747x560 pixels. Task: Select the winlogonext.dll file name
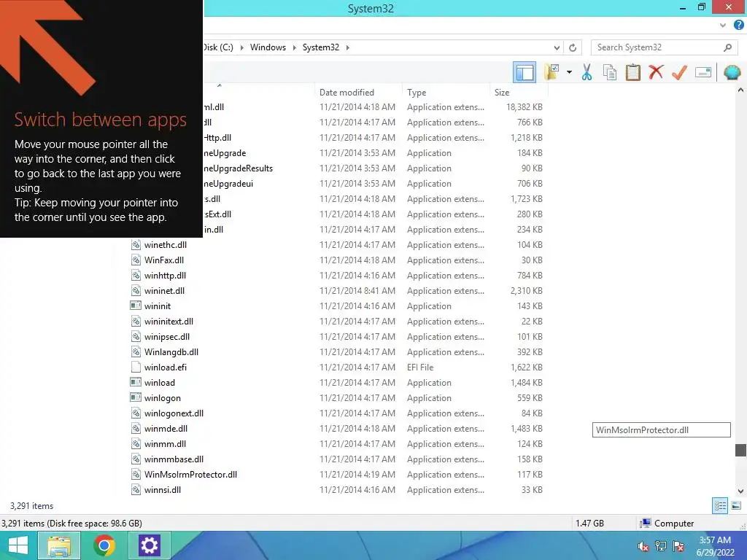[x=174, y=413]
